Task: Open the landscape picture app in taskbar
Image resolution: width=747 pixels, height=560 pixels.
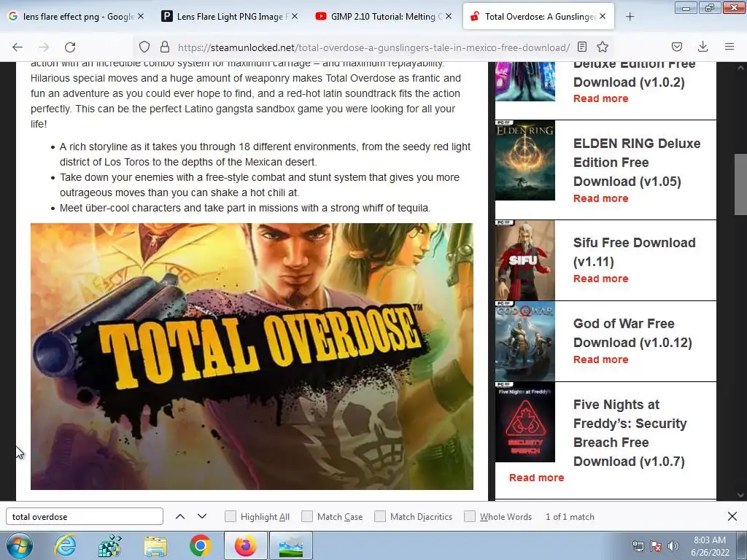Action: tap(291, 545)
